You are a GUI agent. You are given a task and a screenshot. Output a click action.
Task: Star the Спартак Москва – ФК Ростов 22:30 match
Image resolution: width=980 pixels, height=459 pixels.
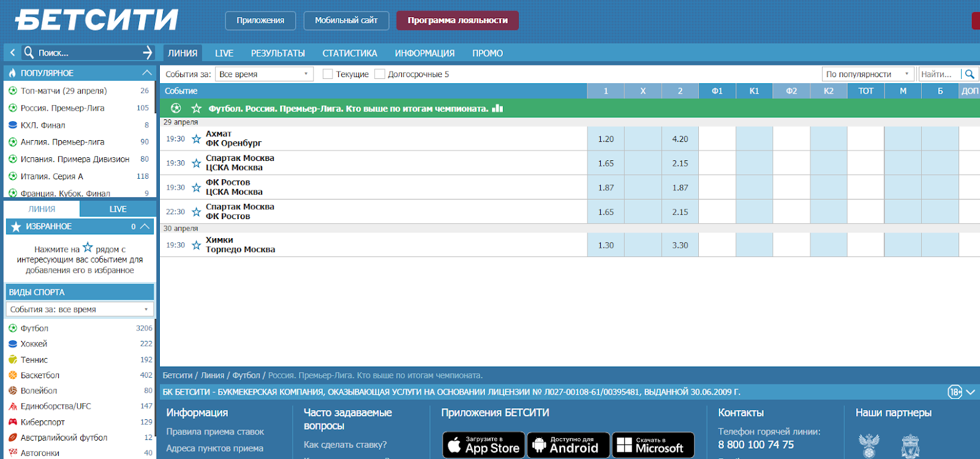(196, 212)
